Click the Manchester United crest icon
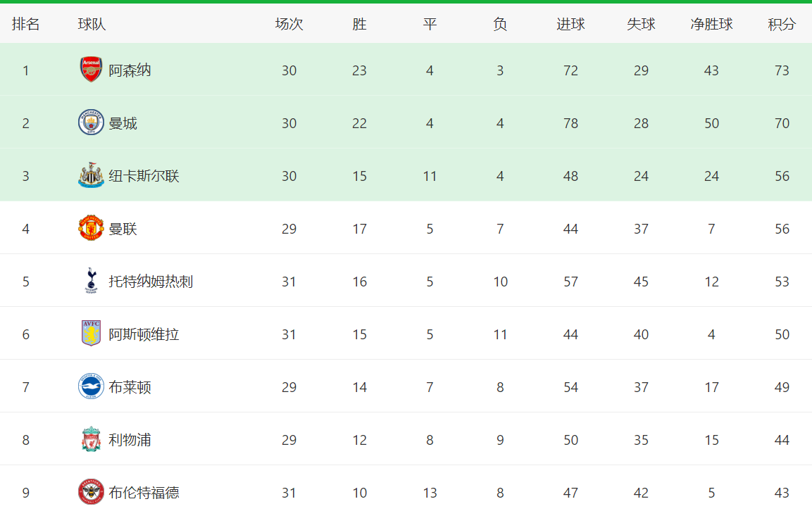The width and height of the screenshot is (812, 511). point(91,228)
